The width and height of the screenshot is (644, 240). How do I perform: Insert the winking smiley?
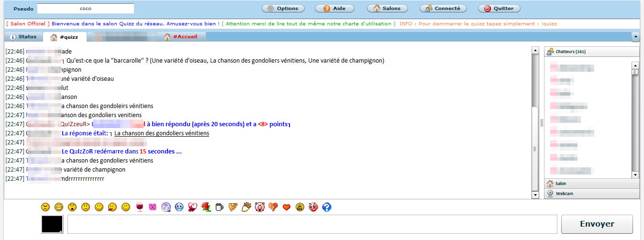click(x=125, y=207)
